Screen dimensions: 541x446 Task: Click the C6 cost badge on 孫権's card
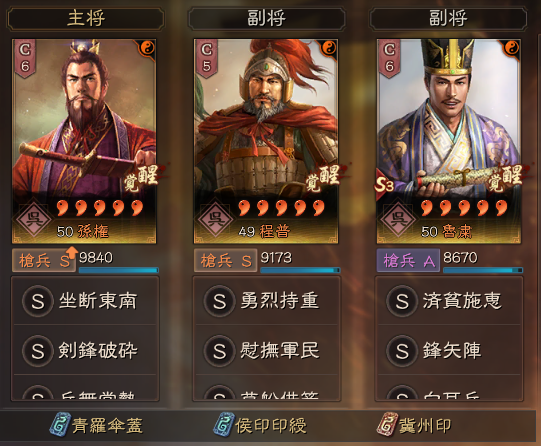click(25, 58)
